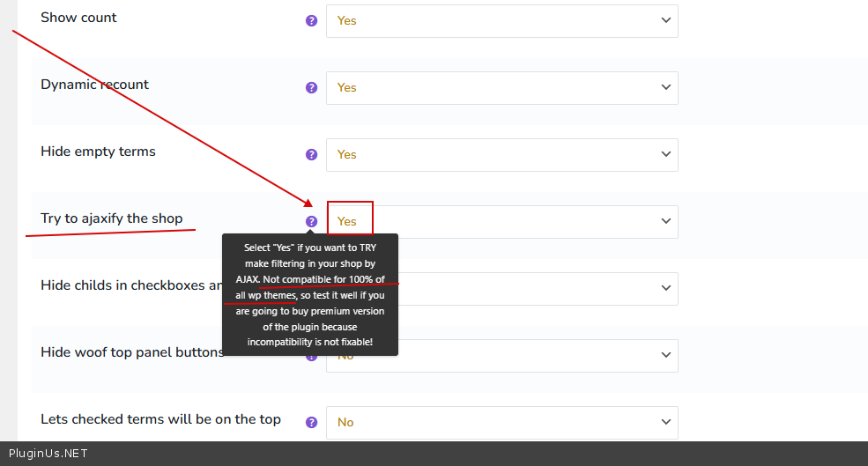This screenshot has height=466, width=868.
Task: Open the Try to ajaxify the shop dropdown
Action: 501,222
